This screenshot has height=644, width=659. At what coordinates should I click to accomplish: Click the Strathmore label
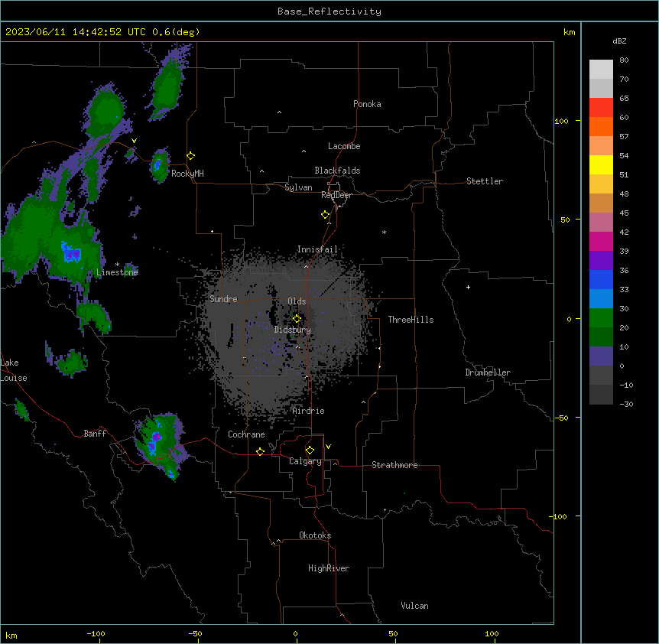pyautogui.click(x=394, y=465)
